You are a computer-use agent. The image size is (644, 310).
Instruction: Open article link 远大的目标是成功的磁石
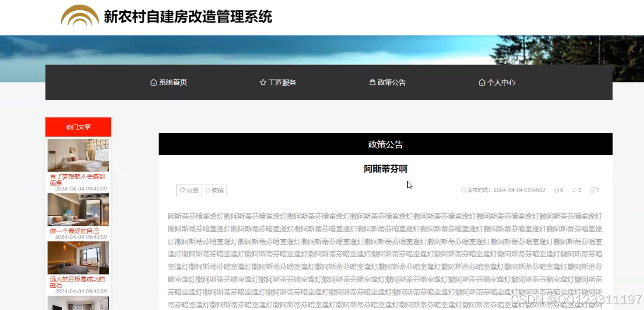pyautogui.click(x=78, y=282)
